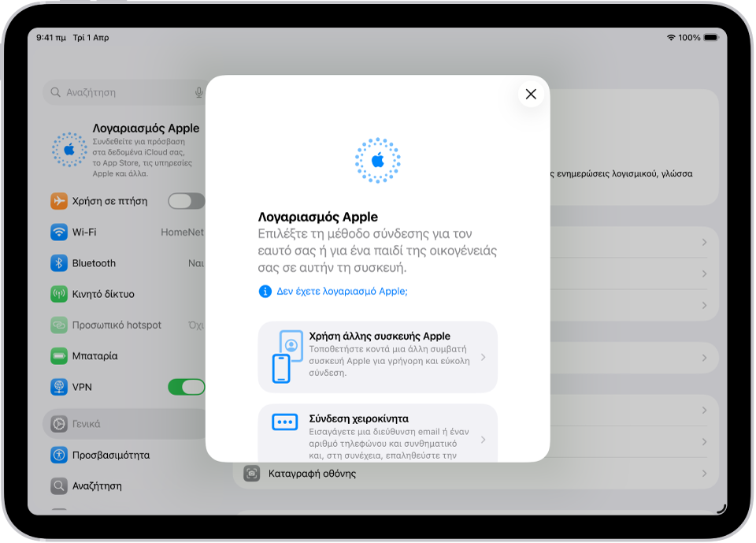
Task: Tap the microphone dictation icon
Action: 198,92
